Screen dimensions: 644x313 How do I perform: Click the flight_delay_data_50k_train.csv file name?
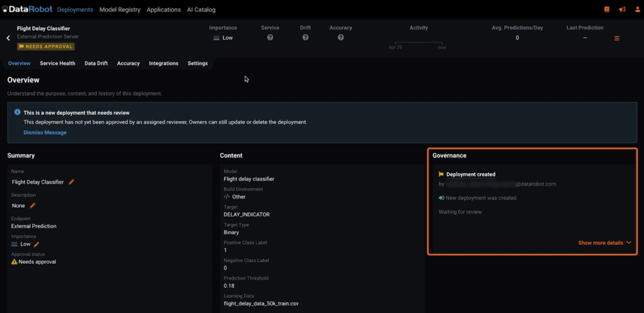pyautogui.click(x=261, y=304)
